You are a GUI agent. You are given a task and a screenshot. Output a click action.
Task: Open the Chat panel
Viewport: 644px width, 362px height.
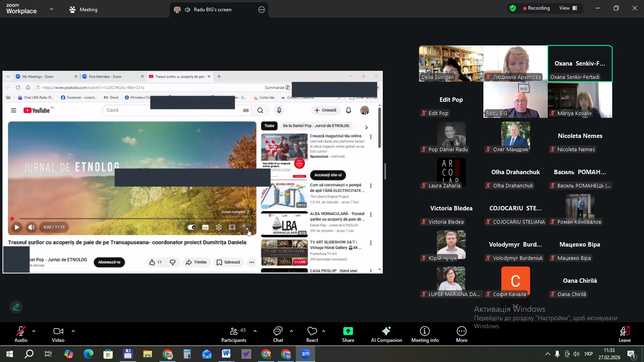(x=278, y=334)
